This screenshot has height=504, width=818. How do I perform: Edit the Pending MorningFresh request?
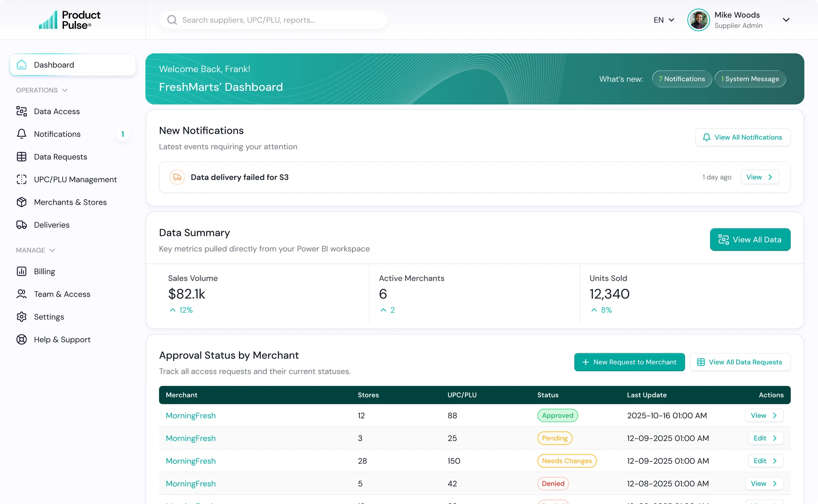tap(766, 438)
